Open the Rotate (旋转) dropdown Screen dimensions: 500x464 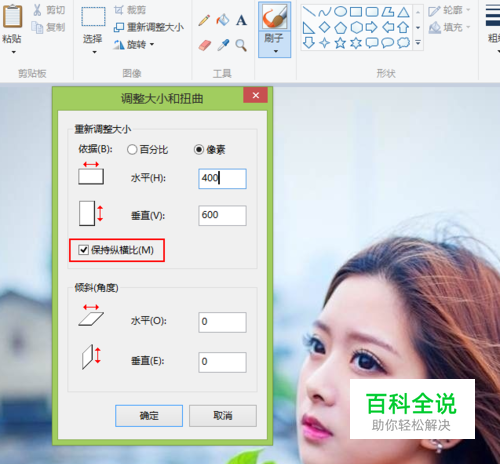[134, 44]
